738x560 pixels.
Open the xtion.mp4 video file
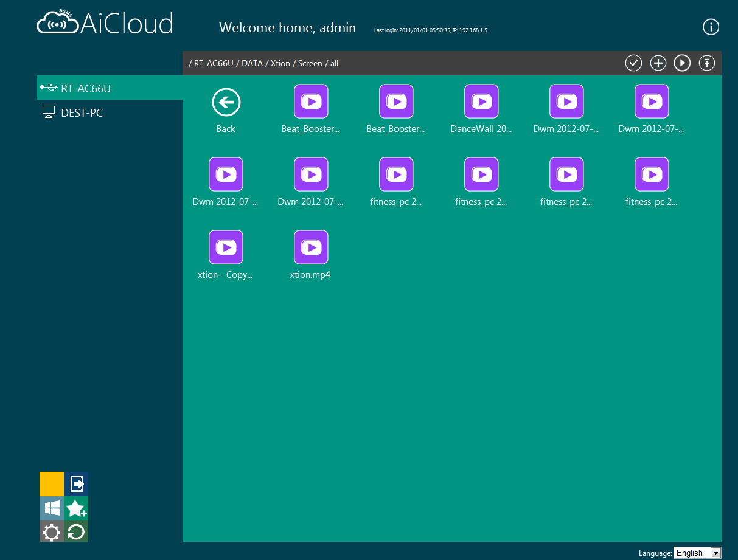click(x=311, y=247)
